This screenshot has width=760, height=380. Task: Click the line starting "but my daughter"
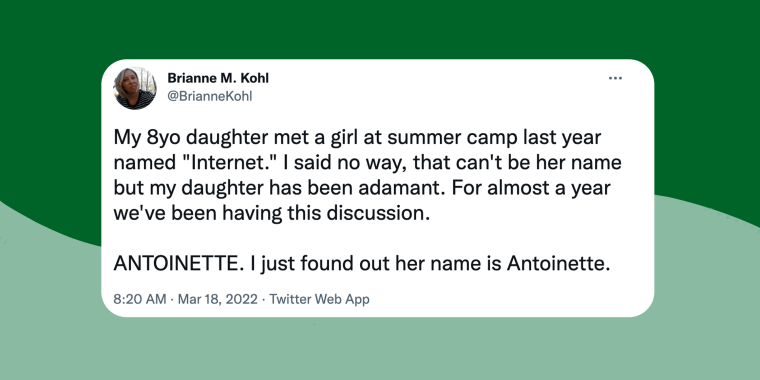pyautogui.click(x=362, y=188)
